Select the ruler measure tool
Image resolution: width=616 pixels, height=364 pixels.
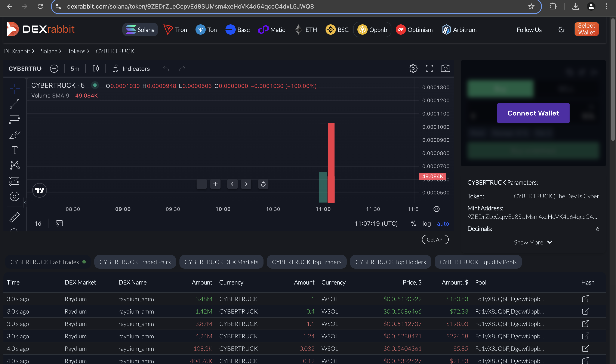[15, 217]
